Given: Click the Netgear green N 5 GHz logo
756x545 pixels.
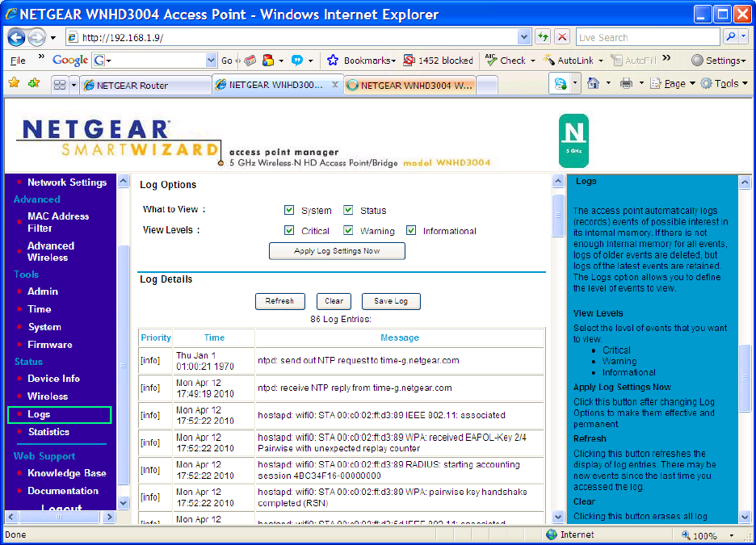Looking at the screenshot, I should tap(573, 140).
